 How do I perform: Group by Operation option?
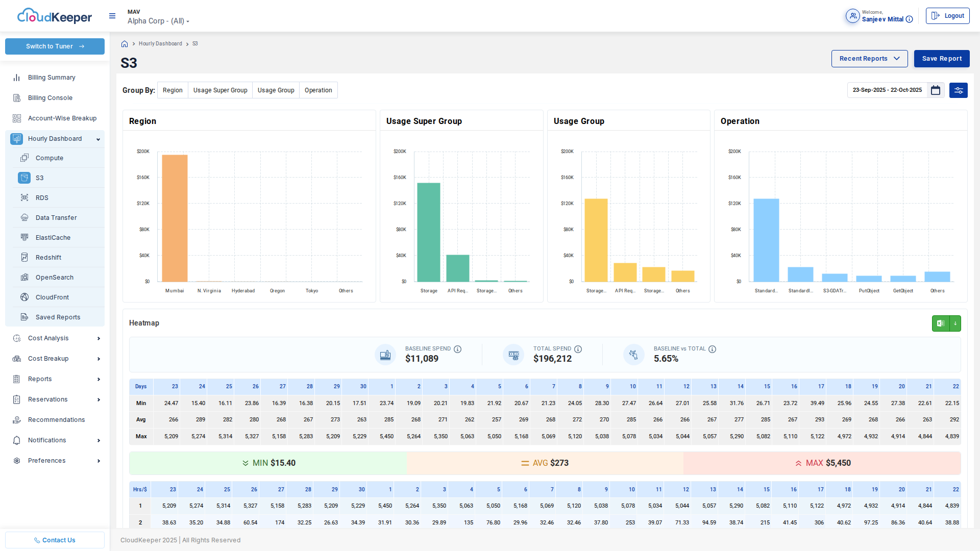pos(318,90)
